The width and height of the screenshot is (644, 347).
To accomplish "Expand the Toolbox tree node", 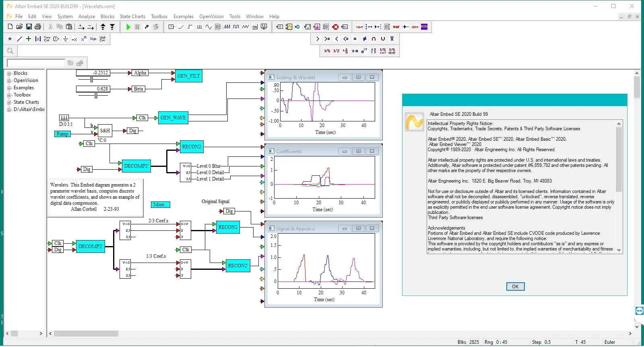I will 9,95.
